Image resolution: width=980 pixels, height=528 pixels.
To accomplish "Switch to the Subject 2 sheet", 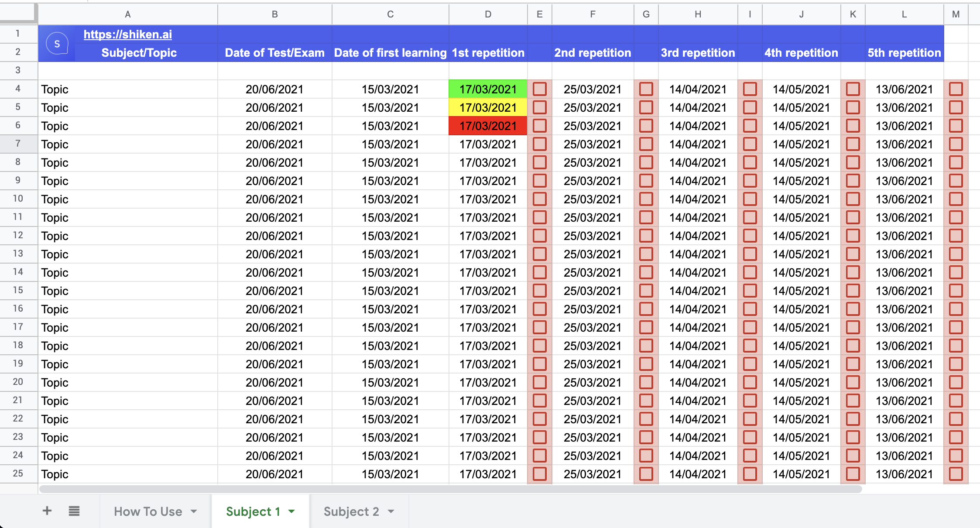I will click(x=351, y=511).
